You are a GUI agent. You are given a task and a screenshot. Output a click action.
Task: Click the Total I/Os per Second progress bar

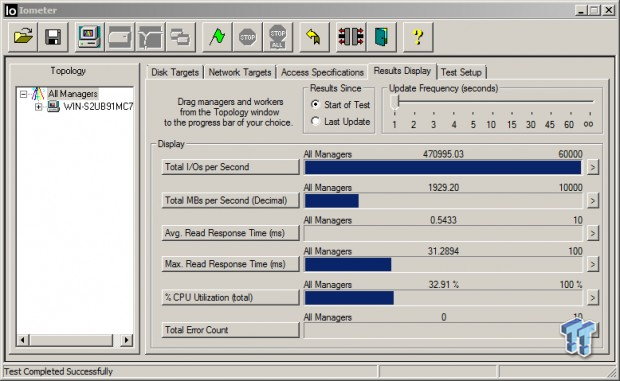[x=443, y=168]
